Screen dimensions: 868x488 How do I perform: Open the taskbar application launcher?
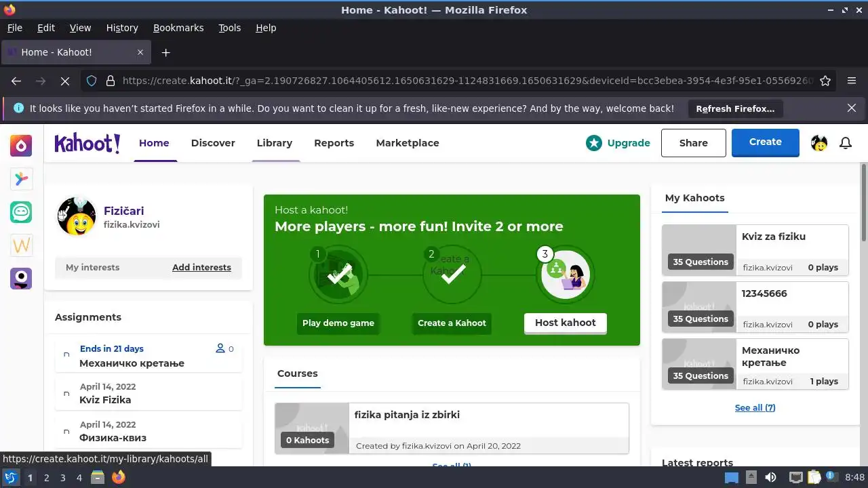10,478
